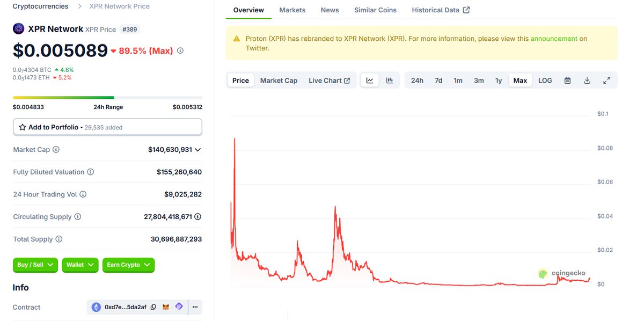Go to Cryptocurrencies breadcrumb
The height and width of the screenshot is (321, 644).
click(41, 6)
